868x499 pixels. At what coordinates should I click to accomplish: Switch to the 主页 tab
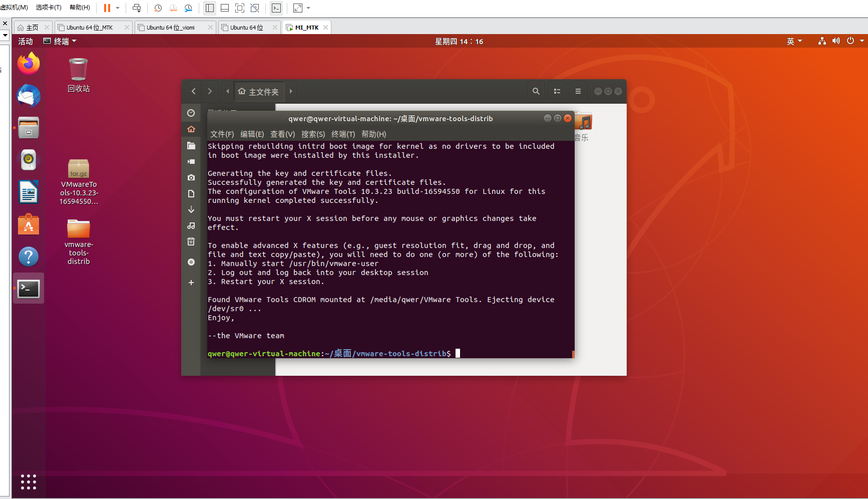(x=32, y=28)
